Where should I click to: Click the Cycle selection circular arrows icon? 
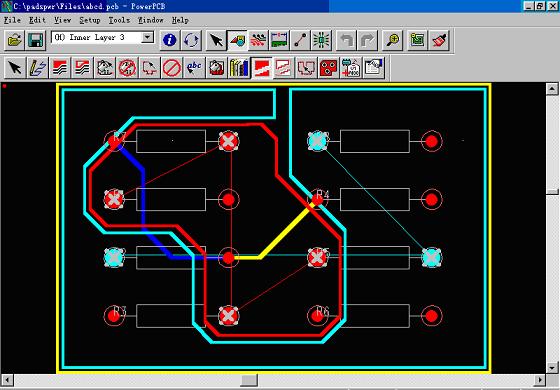(x=191, y=40)
